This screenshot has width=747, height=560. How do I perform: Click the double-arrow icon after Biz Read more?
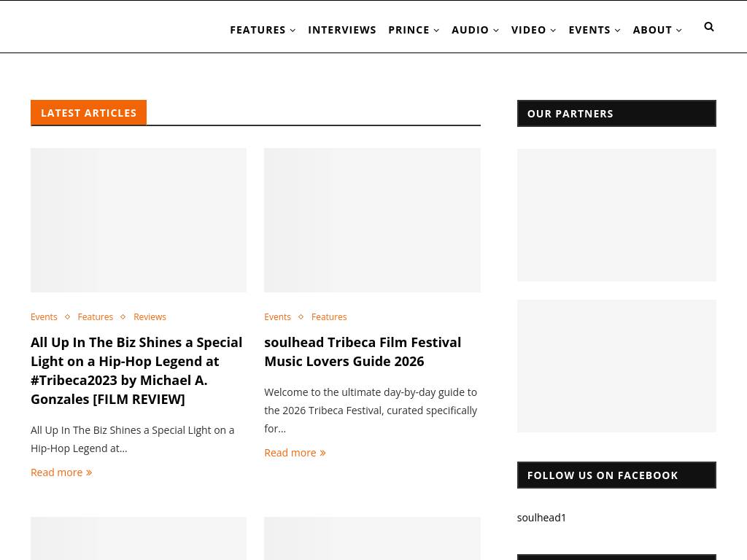89,472
